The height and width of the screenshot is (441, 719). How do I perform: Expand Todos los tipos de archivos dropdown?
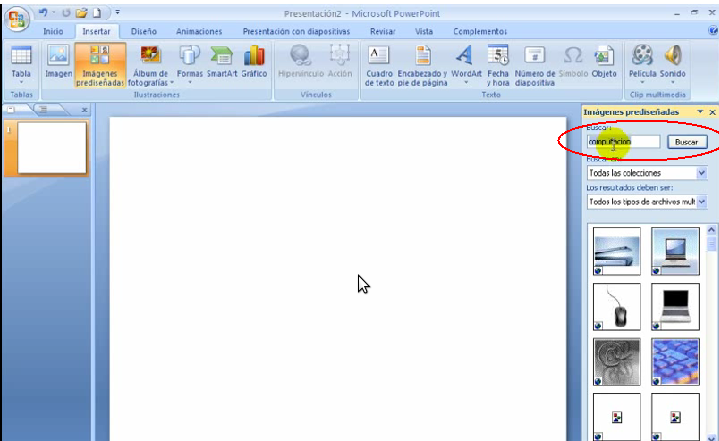(x=702, y=202)
